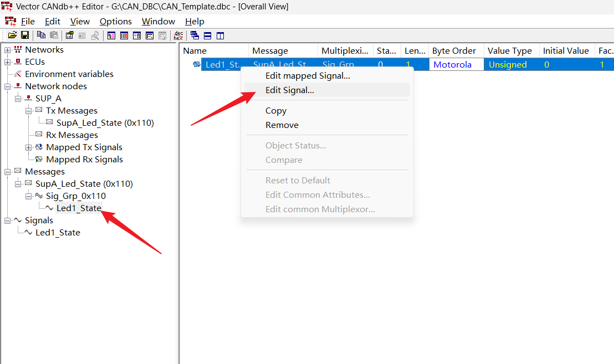Image resolution: width=614 pixels, height=364 pixels.
Task: Select the Motorola byte order cell
Action: pos(456,65)
